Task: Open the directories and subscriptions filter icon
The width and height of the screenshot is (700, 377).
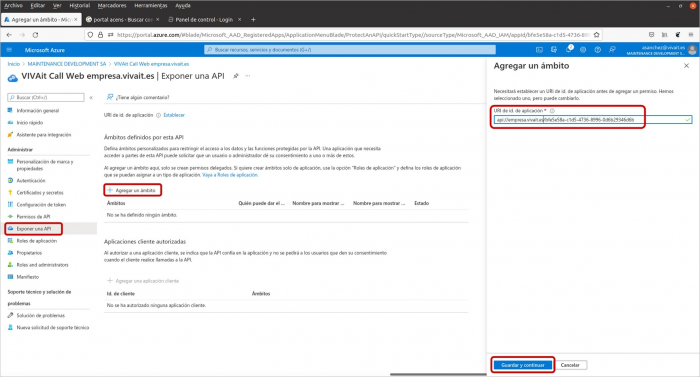Action: [x=554, y=50]
